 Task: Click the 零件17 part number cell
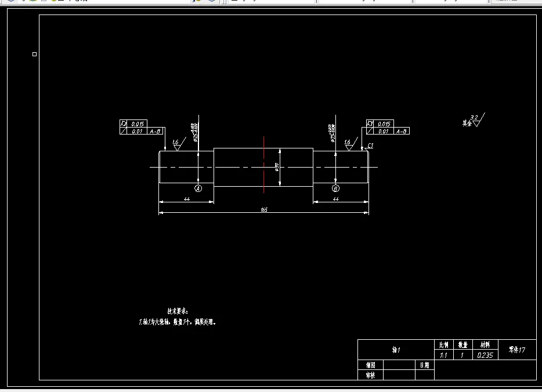(x=517, y=350)
